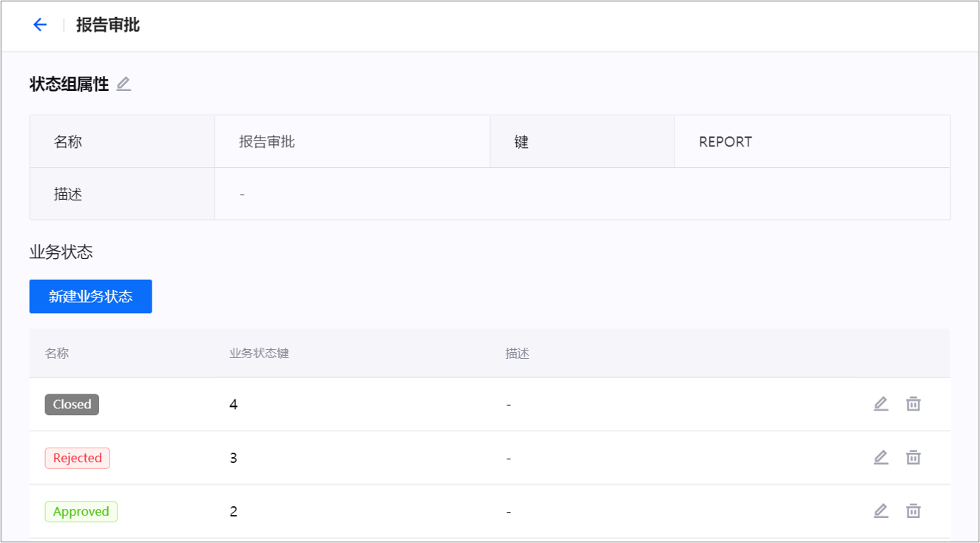Select the gray Closed status tag
980x543 pixels.
72,405
